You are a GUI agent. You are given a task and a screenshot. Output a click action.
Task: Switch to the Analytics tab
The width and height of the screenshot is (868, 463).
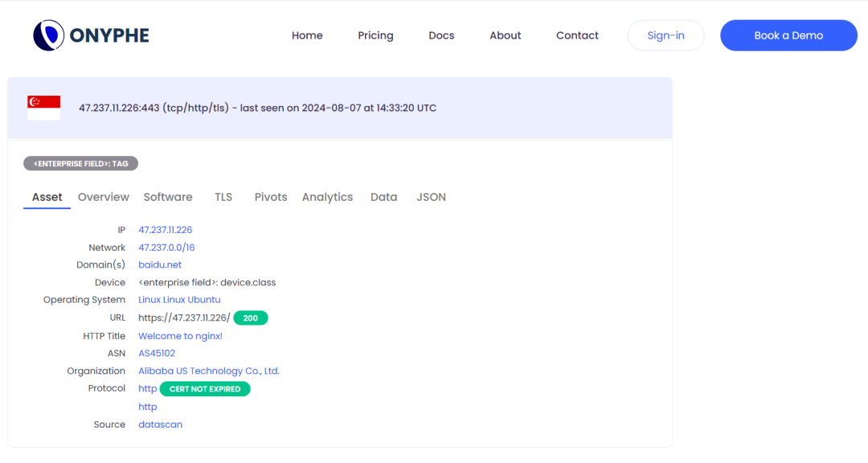(x=327, y=197)
